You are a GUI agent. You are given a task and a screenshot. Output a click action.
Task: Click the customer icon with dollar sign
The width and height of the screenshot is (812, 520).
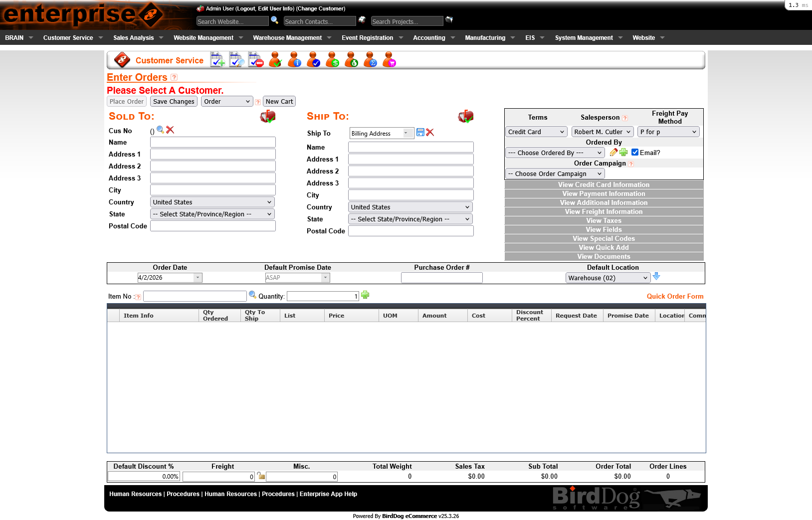[x=332, y=60]
